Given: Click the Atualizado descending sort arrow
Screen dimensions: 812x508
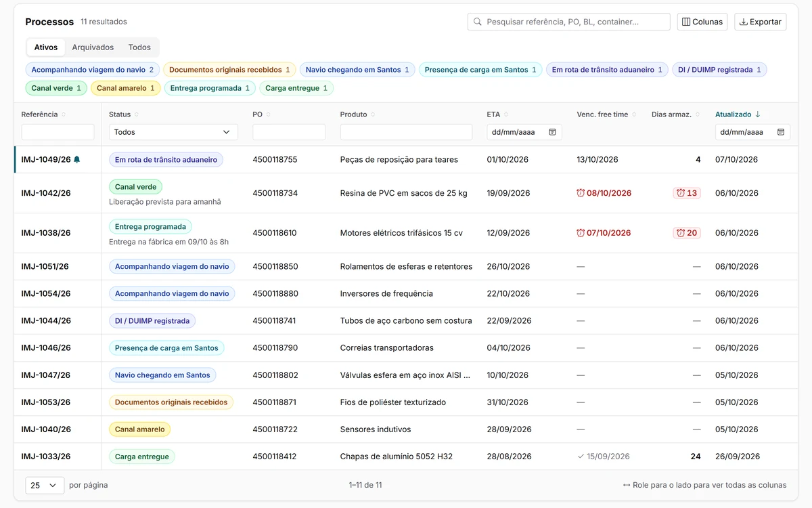Looking at the screenshot, I should pos(757,114).
